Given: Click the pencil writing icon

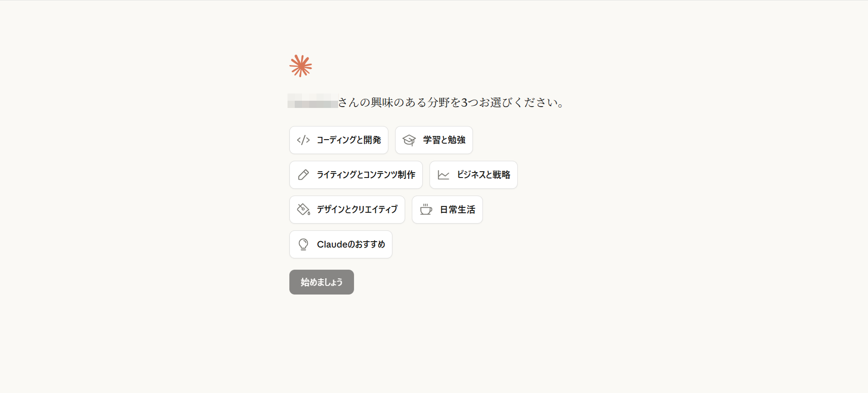Looking at the screenshot, I should [303, 175].
